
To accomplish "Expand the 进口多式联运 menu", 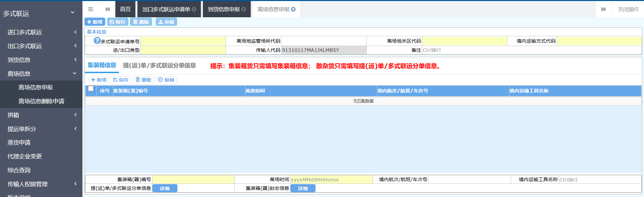I will (x=41, y=32).
